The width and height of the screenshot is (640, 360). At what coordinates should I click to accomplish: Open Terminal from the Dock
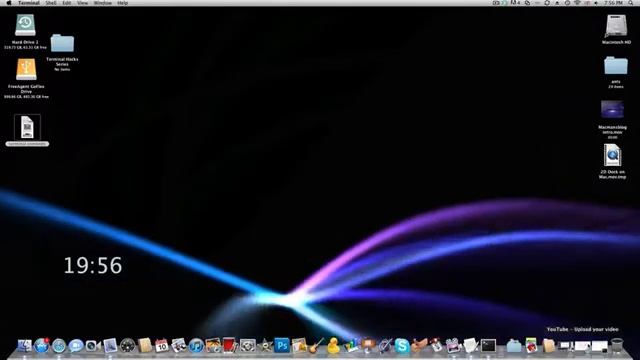[488, 346]
